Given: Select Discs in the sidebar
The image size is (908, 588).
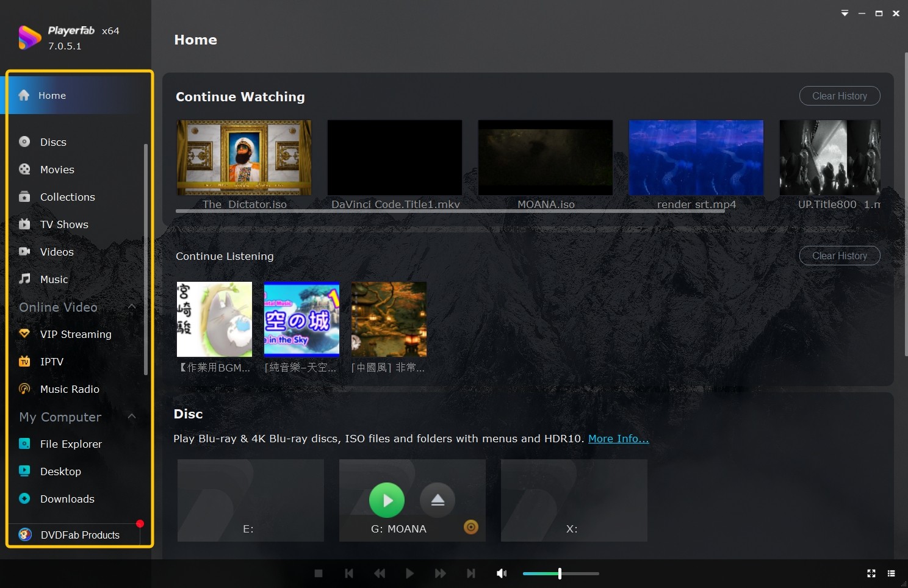Looking at the screenshot, I should click(x=52, y=142).
